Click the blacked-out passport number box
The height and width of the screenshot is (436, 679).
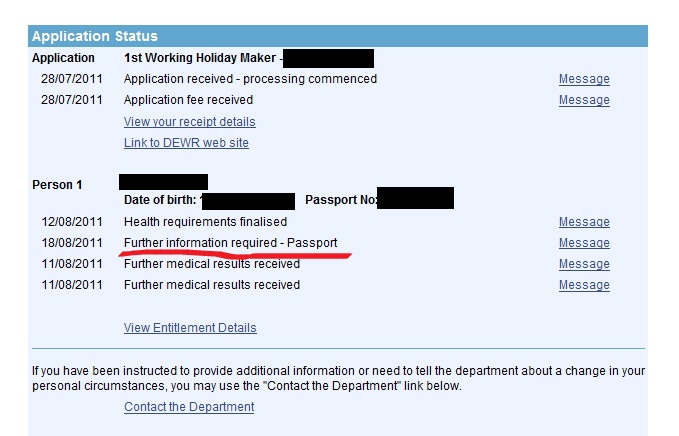pyautogui.click(x=415, y=198)
